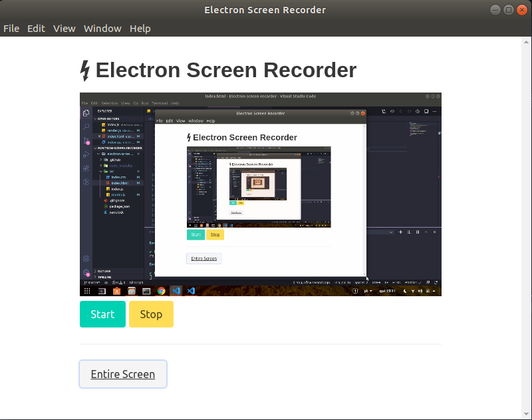
Task: Click the scrollbar up arrow
Action: (526, 42)
